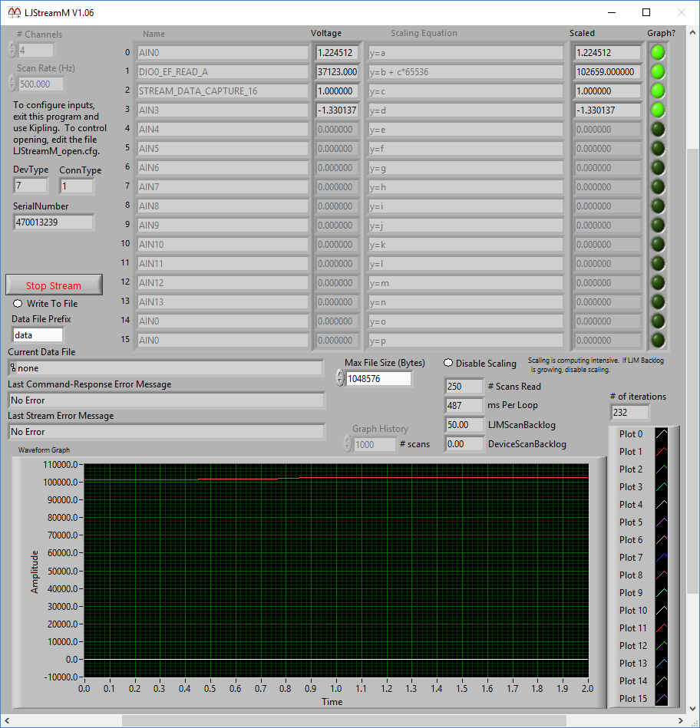This screenshot has height=728, width=700.
Task: Click the LJStreamM logo in the title bar
Action: tap(14, 12)
